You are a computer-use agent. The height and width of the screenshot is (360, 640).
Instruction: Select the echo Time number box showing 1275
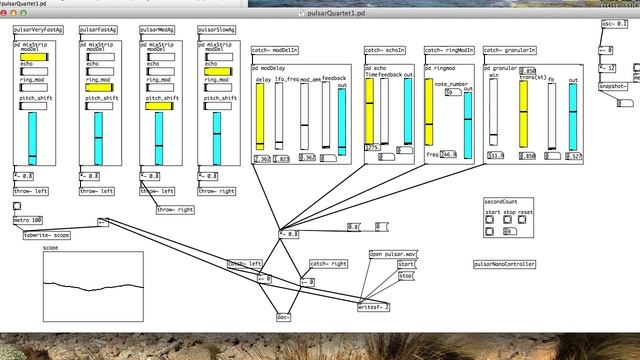pyautogui.click(x=372, y=147)
